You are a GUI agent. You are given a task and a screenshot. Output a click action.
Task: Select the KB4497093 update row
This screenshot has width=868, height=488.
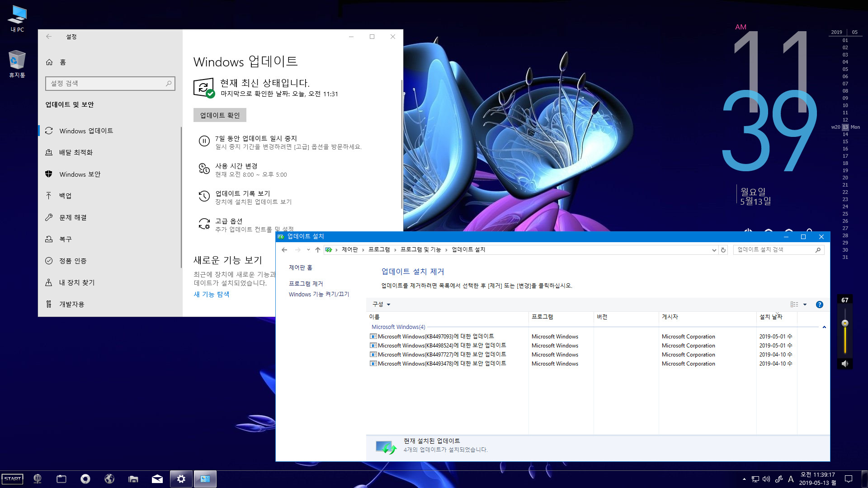click(x=583, y=337)
